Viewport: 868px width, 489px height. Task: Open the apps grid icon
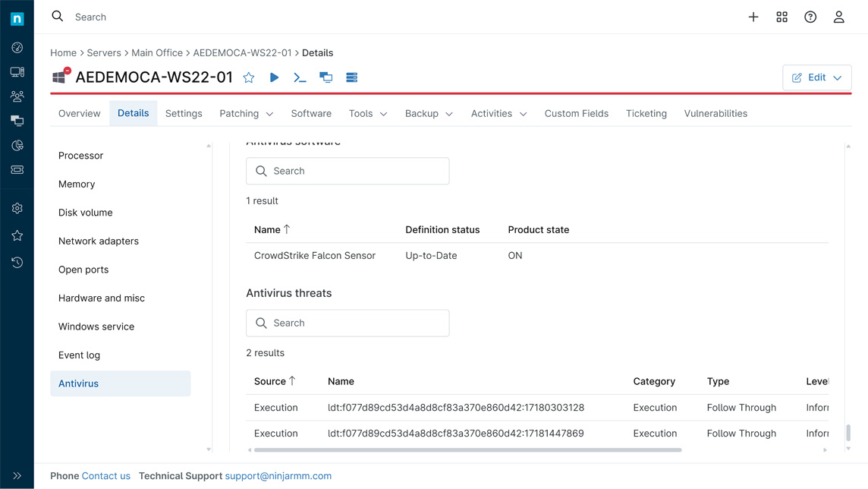[x=782, y=17]
